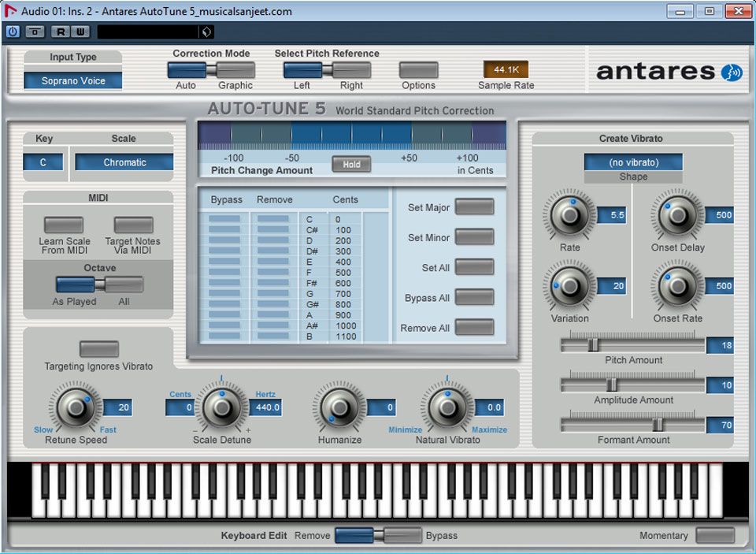Click the Scale Detune Cents value field

click(x=180, y=407)
